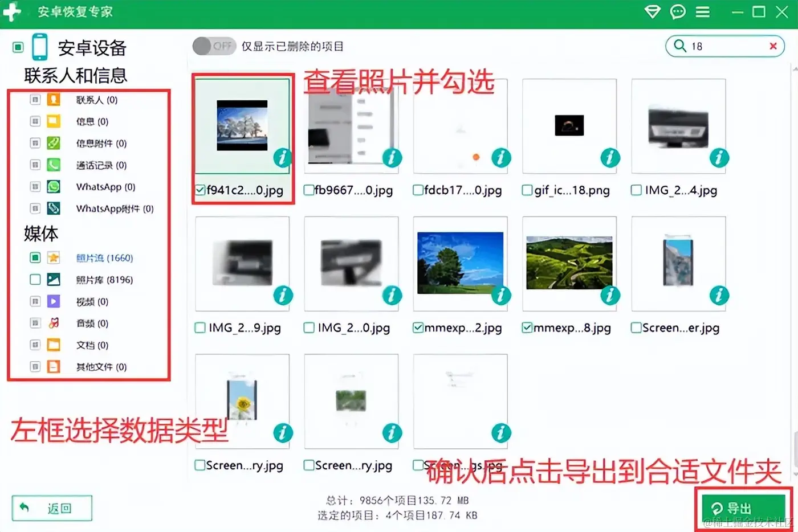Select the 其他文件 (0) category label
Viewport: 798px width, 532px height.
(x=101, y=367)
